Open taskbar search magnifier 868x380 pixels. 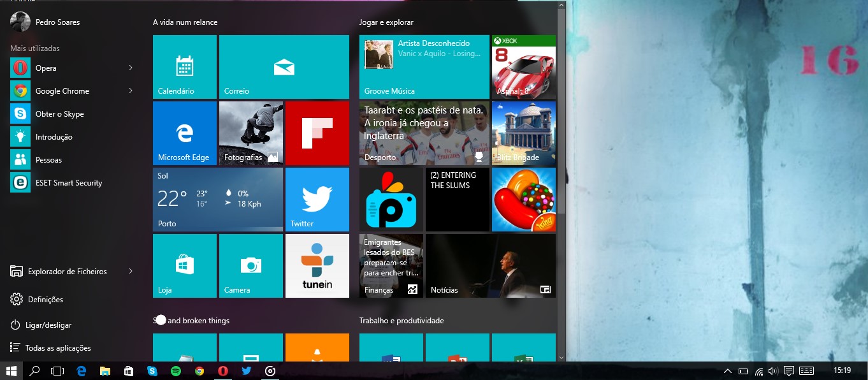pos(35,370)
